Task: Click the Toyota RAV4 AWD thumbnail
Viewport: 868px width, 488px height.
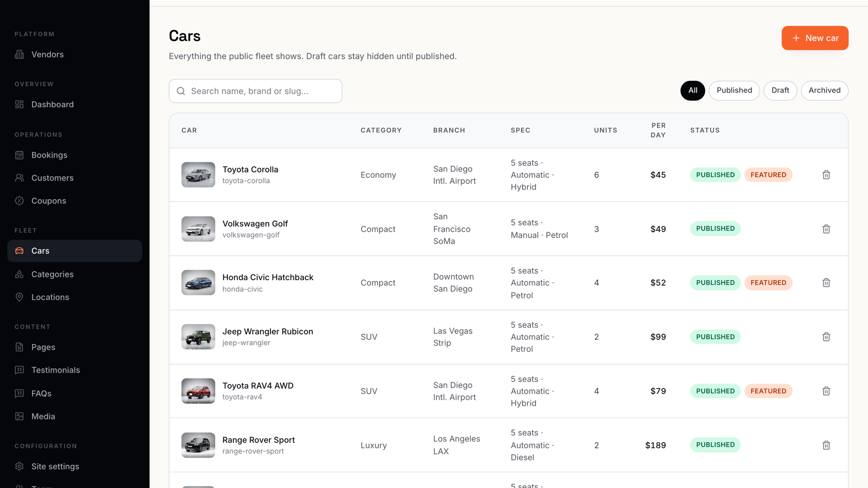Action: pos(198,391)
